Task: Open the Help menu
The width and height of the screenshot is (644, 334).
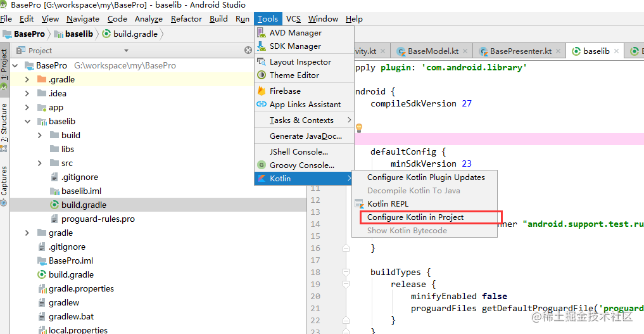Action: (354, 19)
